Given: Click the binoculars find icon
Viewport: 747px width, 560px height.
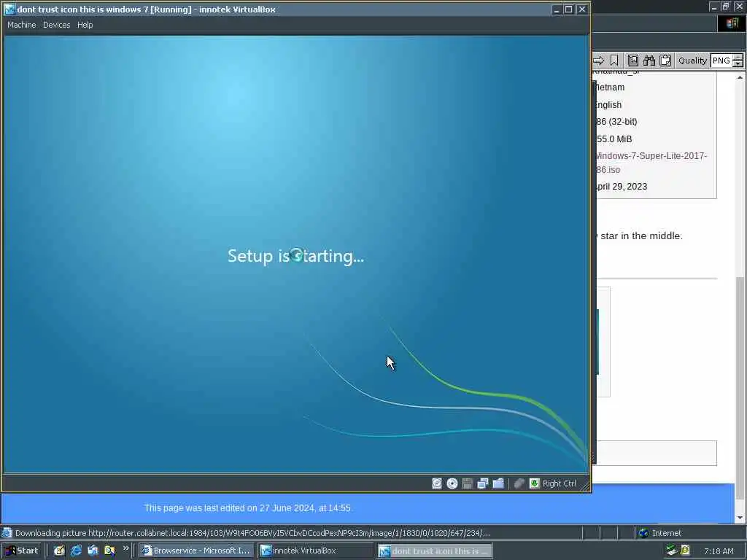Looking at the screenshot, I should [649, 61].
